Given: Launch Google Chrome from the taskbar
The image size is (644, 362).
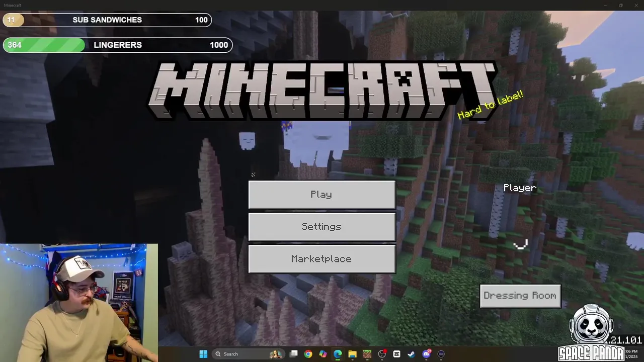Looking at the screenshot, I should [308, 354].
